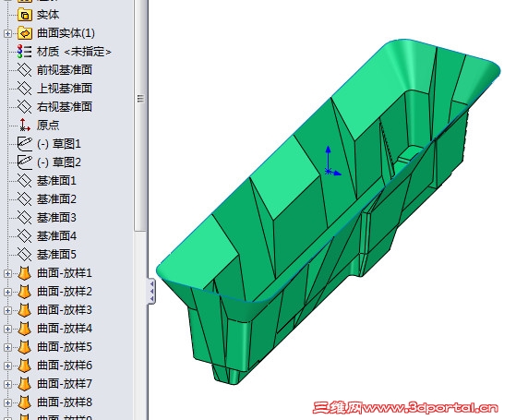Collapse the feature tree panel using arrows handle
Image resolution: width=516 pixels, height=420 pixels.
point(151,291)
